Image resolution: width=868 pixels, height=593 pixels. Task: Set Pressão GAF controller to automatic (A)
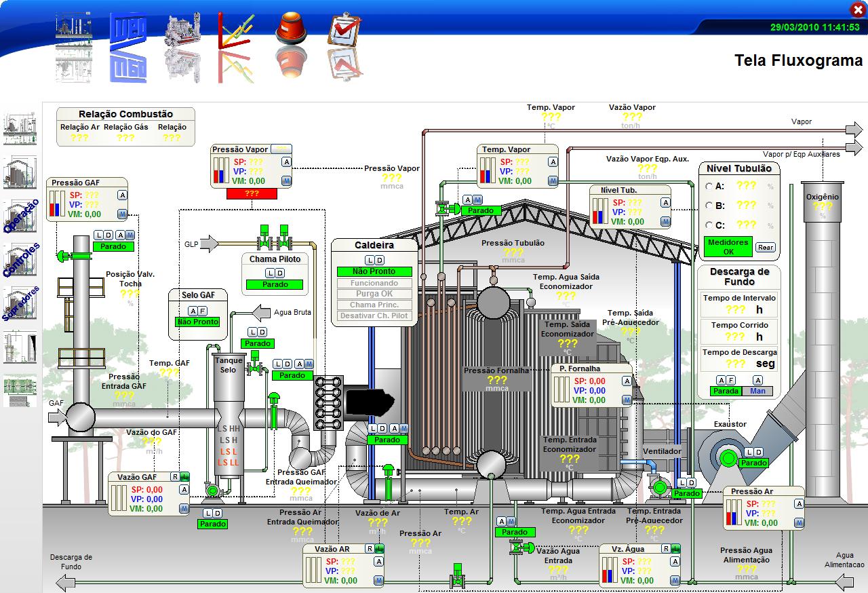point(123,195)
